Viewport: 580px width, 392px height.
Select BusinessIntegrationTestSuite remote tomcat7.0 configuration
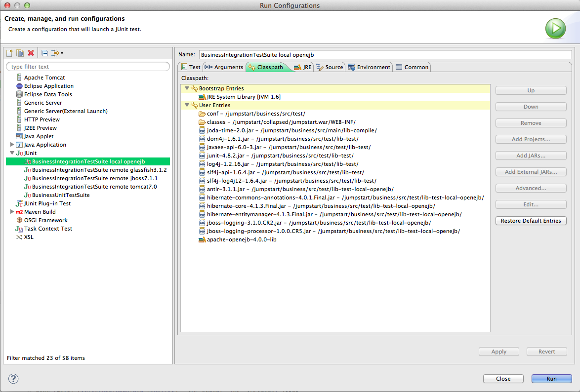tap(90, 187)
